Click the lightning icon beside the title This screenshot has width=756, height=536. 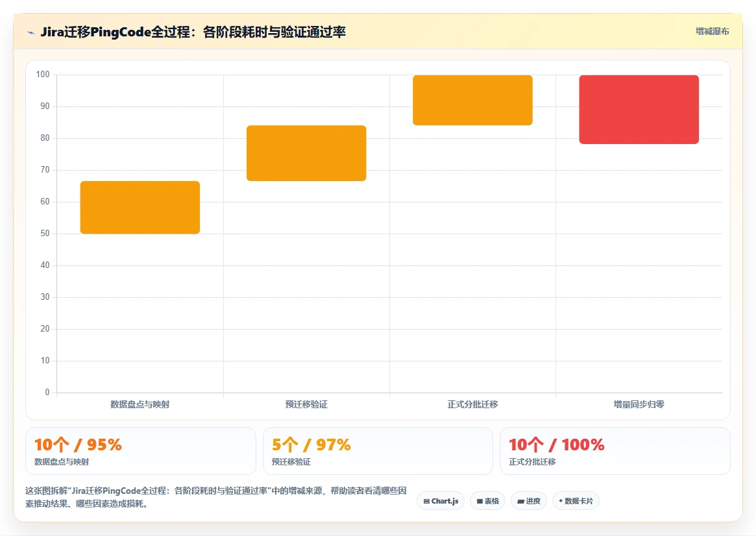click(x=31, y=33)
